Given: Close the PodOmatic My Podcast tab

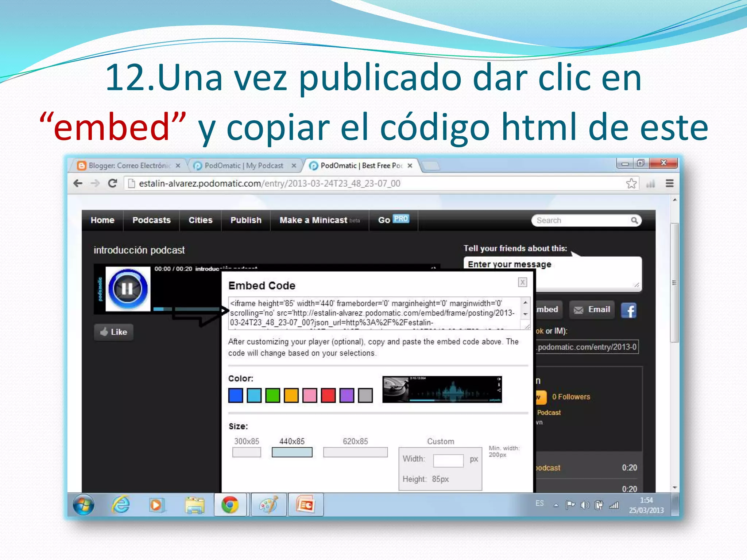Looking at the screenshot, I should pyautogui.click(x=294, y=166).
